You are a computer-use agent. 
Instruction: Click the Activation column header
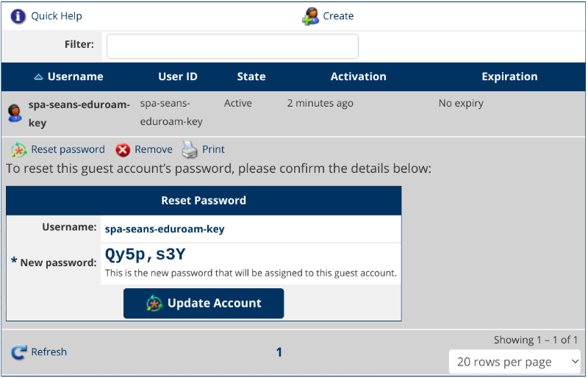pos(358,76)
